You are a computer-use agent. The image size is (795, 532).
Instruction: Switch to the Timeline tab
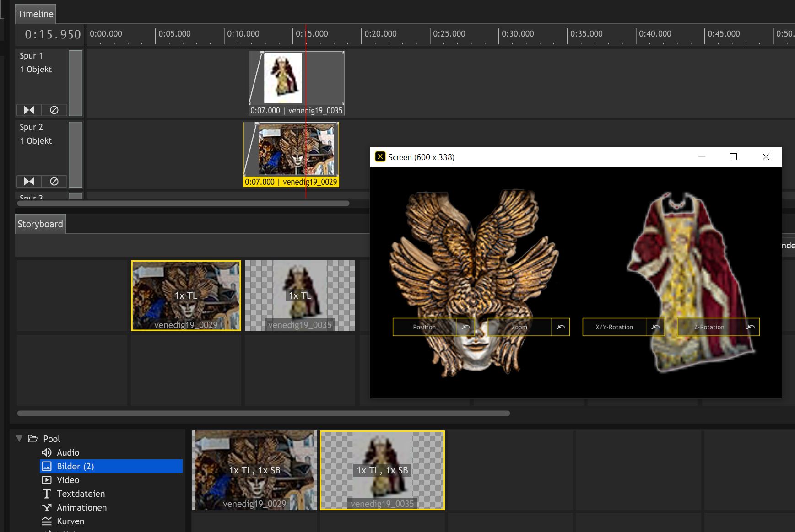click(35, 14)
